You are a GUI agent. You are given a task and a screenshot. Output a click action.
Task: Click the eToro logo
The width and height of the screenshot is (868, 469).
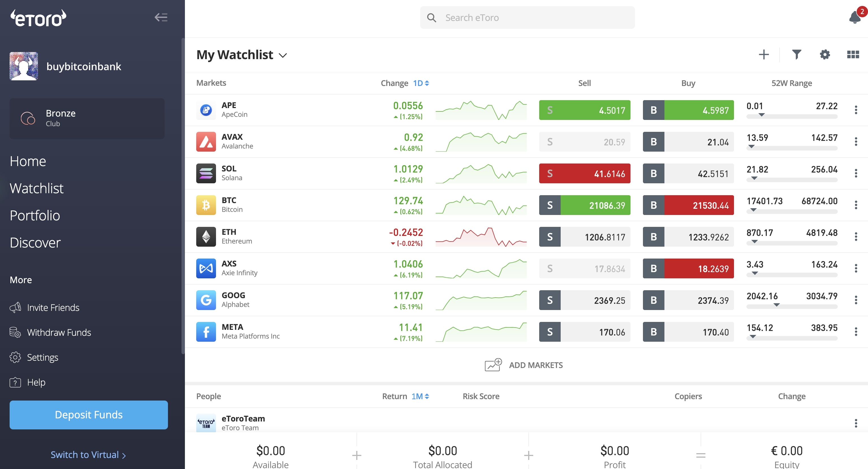point(38,18)
